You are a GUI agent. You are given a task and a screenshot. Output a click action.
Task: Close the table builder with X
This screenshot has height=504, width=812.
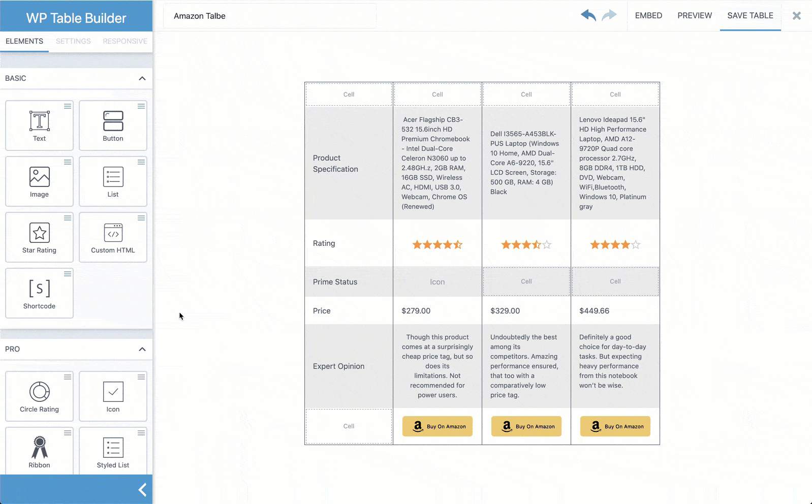point(797,16)
